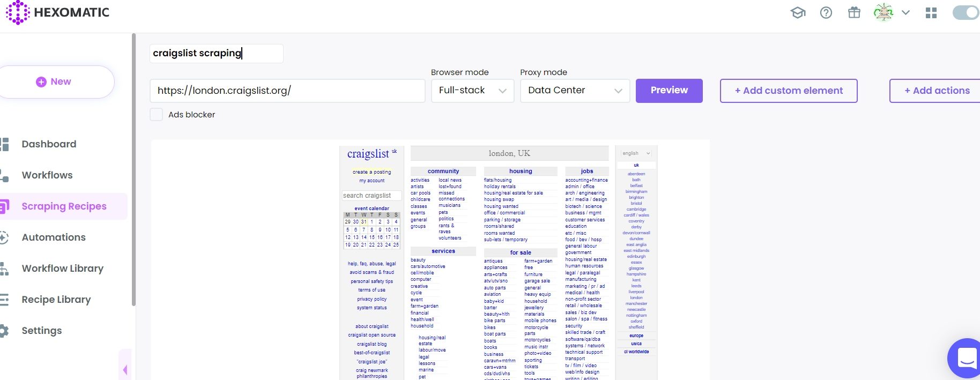Click housing heading in preview

(x=521, y=172)
